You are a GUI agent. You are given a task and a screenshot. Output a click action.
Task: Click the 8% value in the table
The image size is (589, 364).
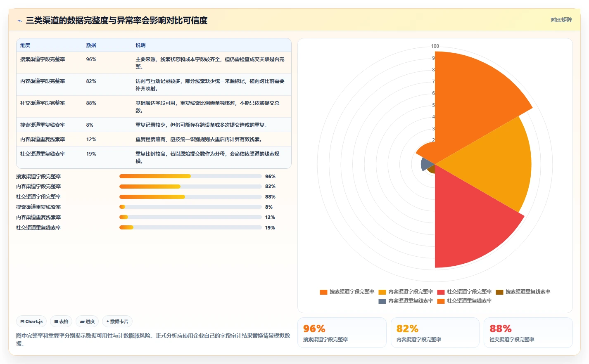tap(90, 125)
